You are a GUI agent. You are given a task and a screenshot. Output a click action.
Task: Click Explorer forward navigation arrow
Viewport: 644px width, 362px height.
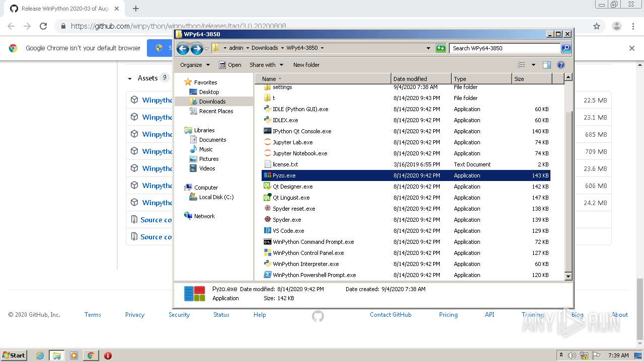(197, 48)
